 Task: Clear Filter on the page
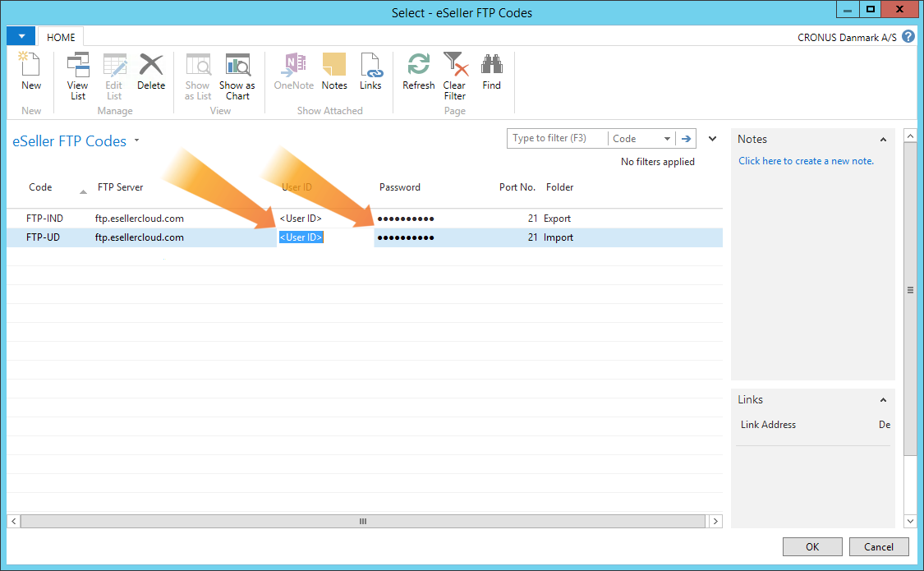click(454, 76)
